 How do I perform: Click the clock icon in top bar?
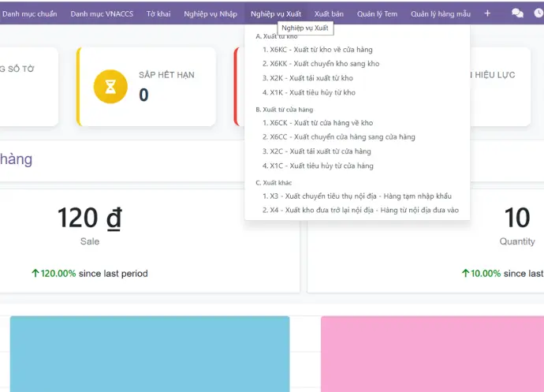(538, 13)
